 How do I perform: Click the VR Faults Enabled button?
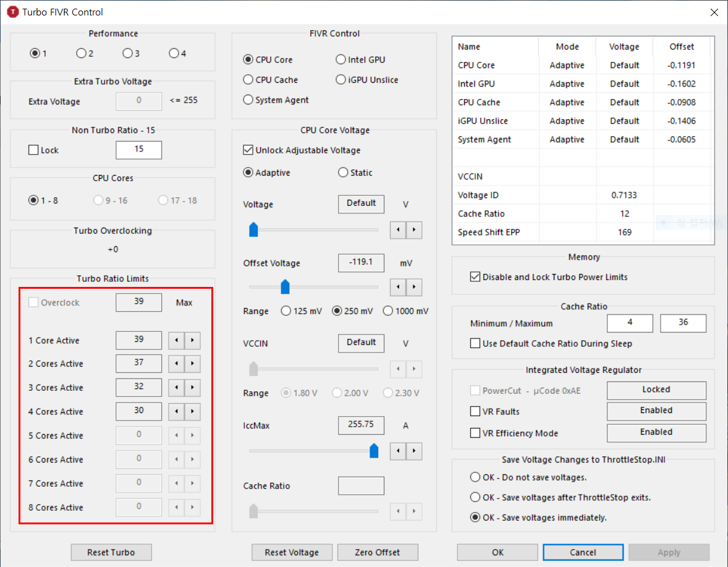coord(656,411)
